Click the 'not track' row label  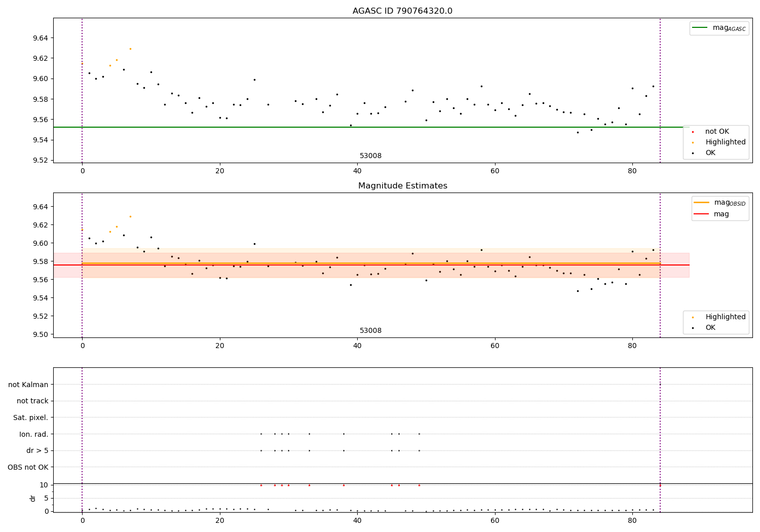pyautogui.click(x=32, y=401)
